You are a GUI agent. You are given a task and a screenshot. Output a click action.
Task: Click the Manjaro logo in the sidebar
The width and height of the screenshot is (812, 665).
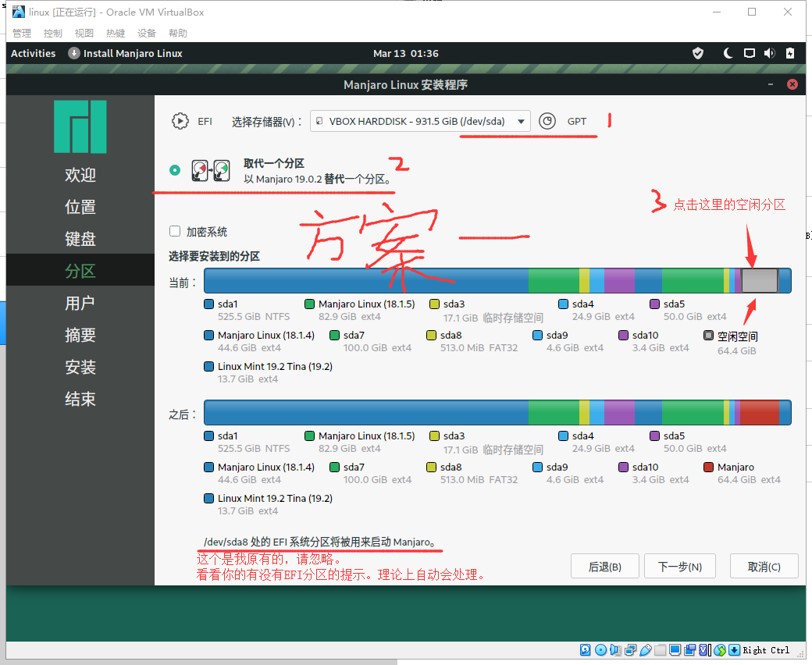point(80,126)
